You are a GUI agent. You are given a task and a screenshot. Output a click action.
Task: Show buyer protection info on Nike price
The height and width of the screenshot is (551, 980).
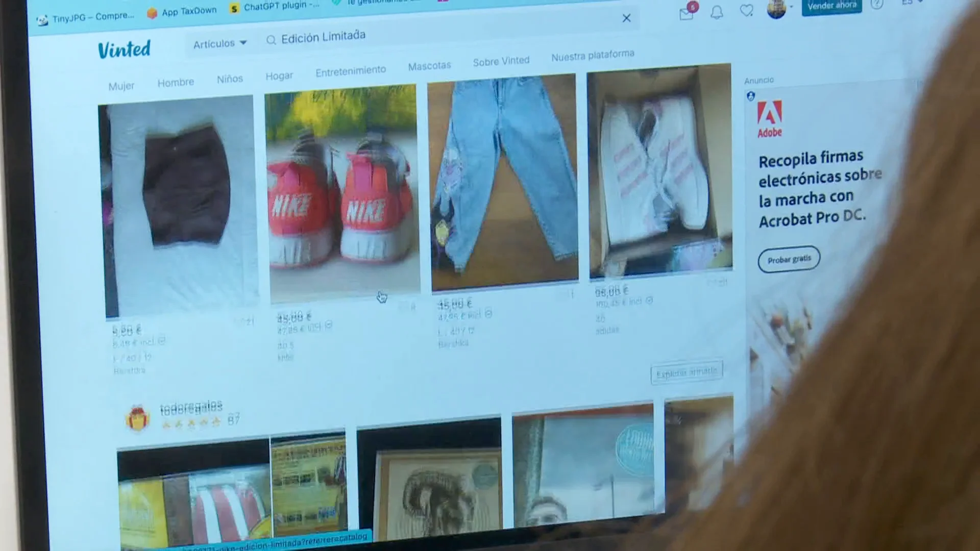[328, 325]
